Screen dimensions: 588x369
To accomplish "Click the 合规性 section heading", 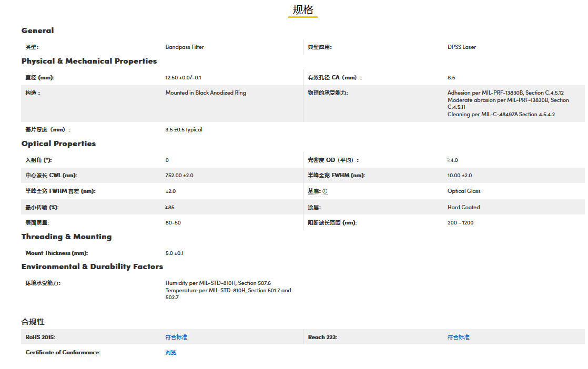I will click(x=33, y=321).
